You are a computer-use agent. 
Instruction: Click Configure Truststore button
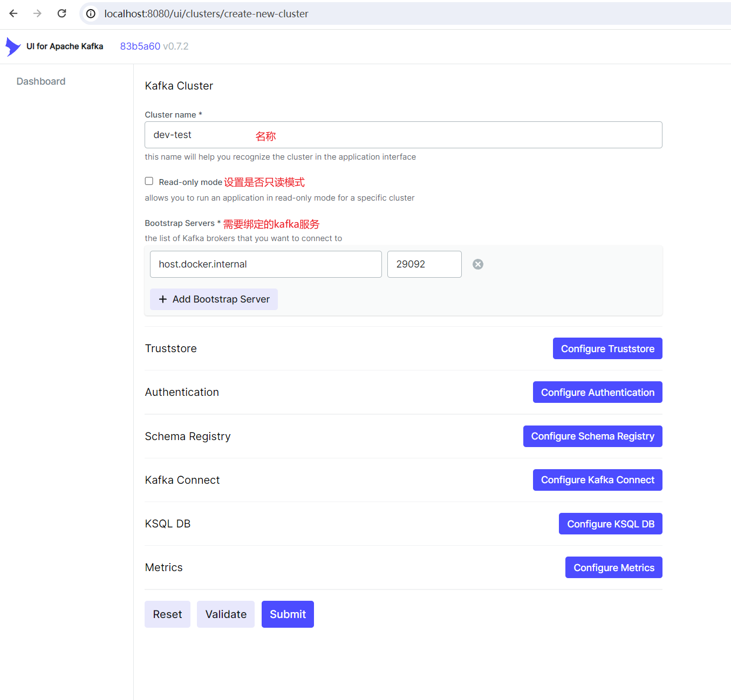click(x=607, y=348)
